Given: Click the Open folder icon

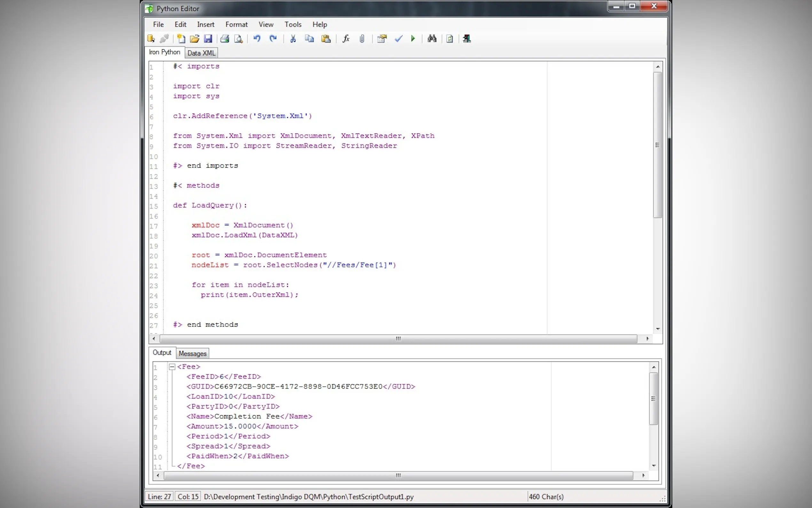Looking at the screenshot, I should (194, 39).
